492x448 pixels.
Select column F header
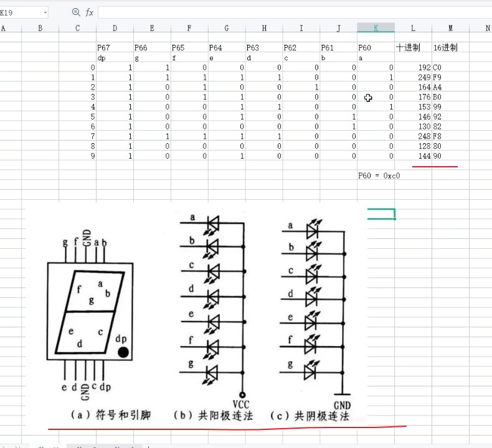pyautogui.click(x=189, y=28)
